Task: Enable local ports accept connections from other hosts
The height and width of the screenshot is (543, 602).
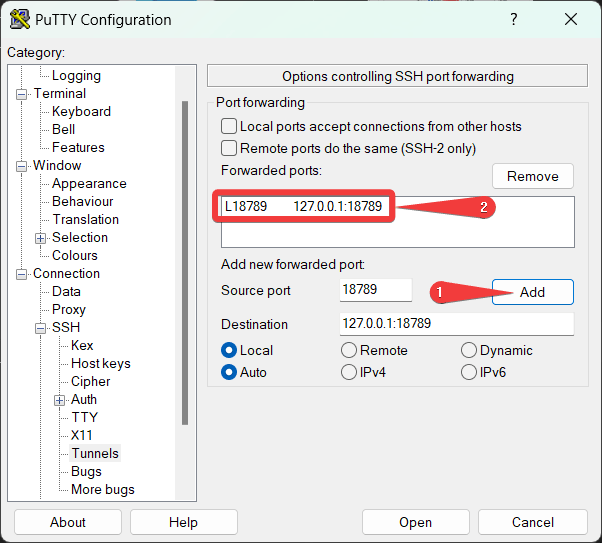Action: coord(229,127)
